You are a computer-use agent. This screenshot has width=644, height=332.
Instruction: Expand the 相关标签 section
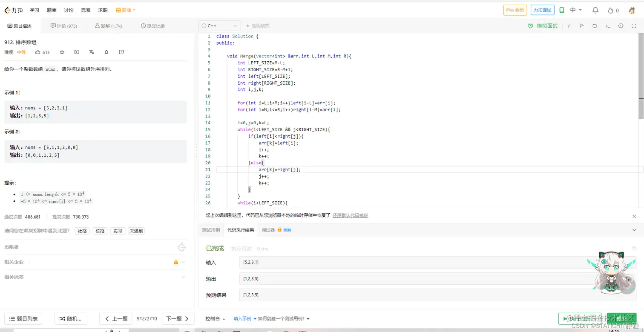184,277
